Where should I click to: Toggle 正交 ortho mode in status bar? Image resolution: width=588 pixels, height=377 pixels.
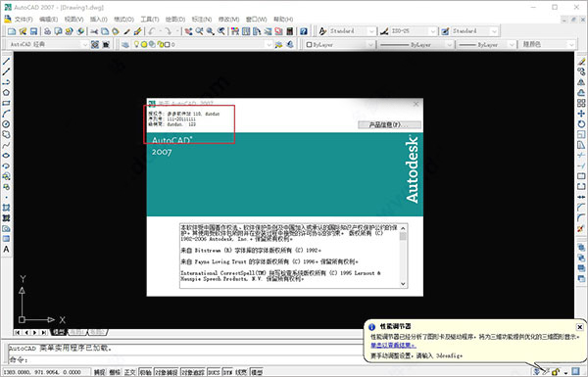coord(129,372)
